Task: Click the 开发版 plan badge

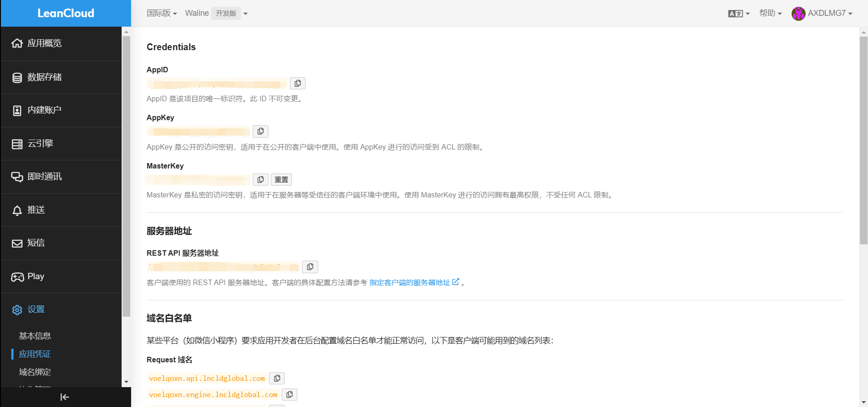Action: click(226, 14)
